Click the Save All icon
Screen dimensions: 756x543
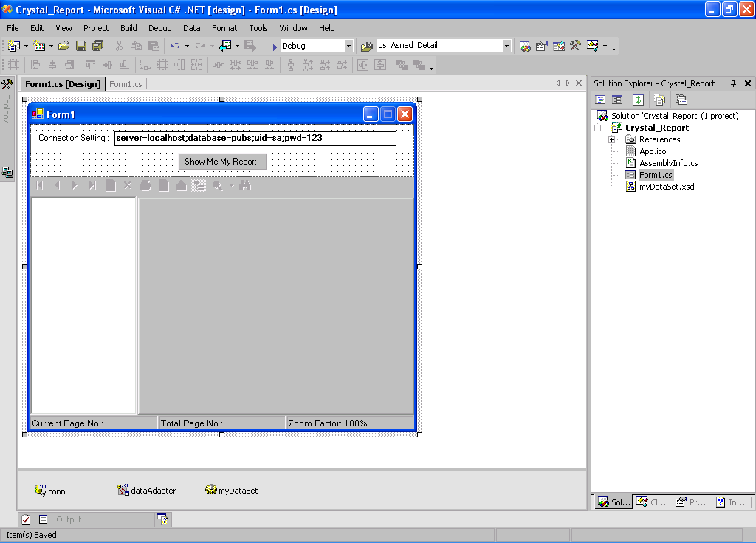click(x=98, y=46)
